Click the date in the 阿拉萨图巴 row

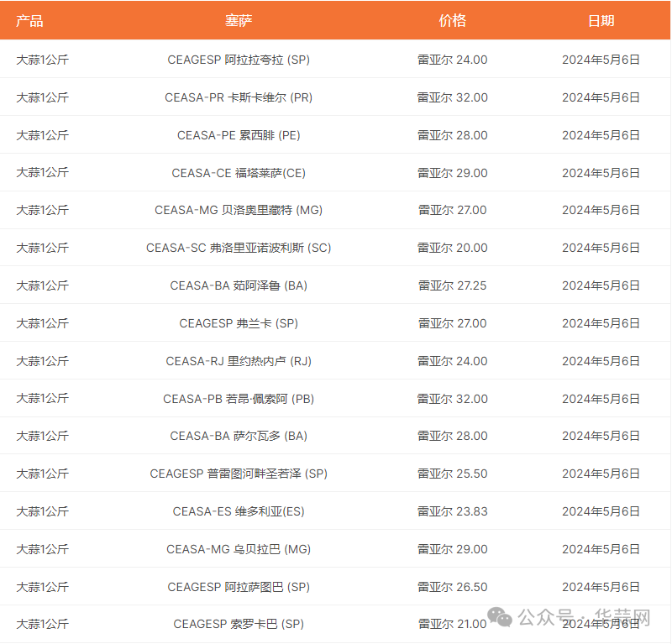point(601,587)
